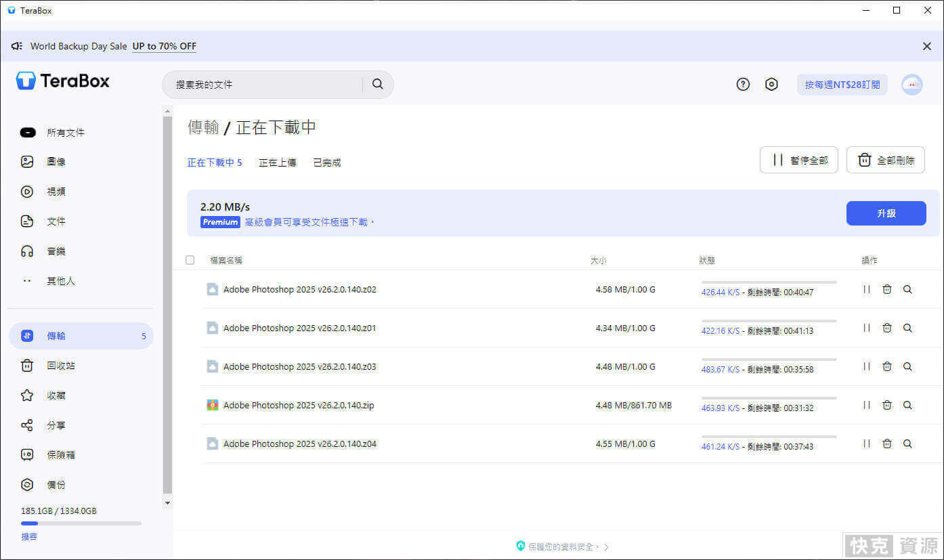Image resolution: width=944 pixels, height=560 pixels.
Task: Click the file icon of the .z02 row
Action: pyautogui.click(x=213, y=289)
